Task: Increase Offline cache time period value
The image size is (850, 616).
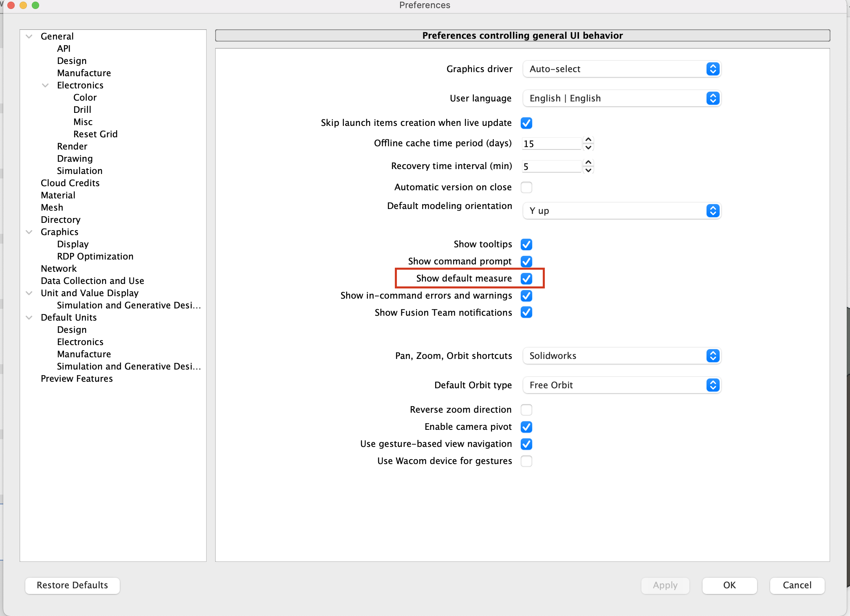Action: 588,140
